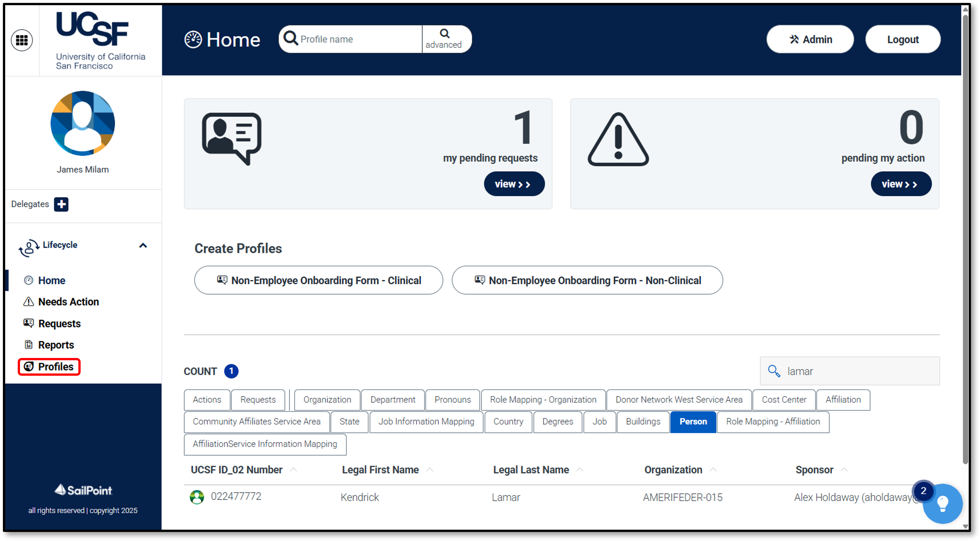Switch to the Pronouns tab
This screenshot has width=980, height=541.
click(452, 400)
